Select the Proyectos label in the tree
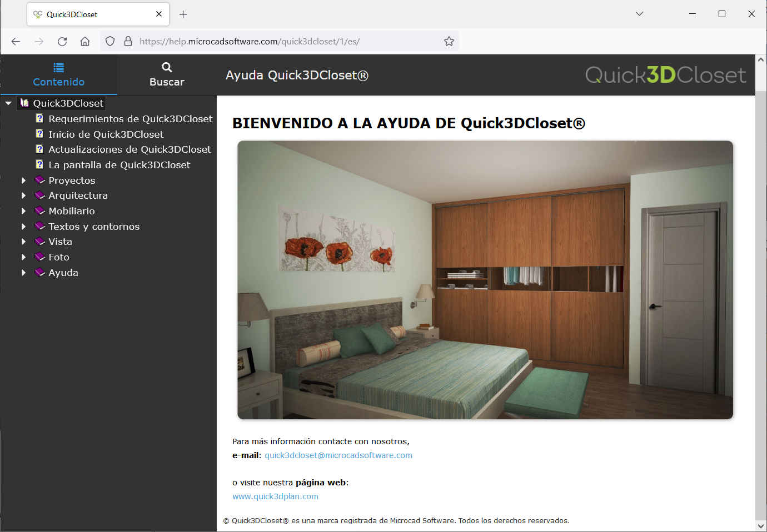Viewport: 767px width, 532px height. 72,180
